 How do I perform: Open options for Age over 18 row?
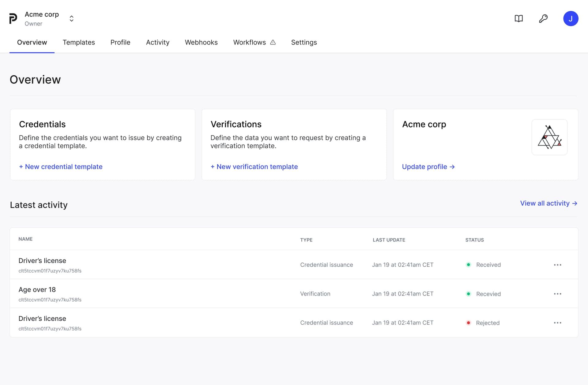click(x=557, y=294)
